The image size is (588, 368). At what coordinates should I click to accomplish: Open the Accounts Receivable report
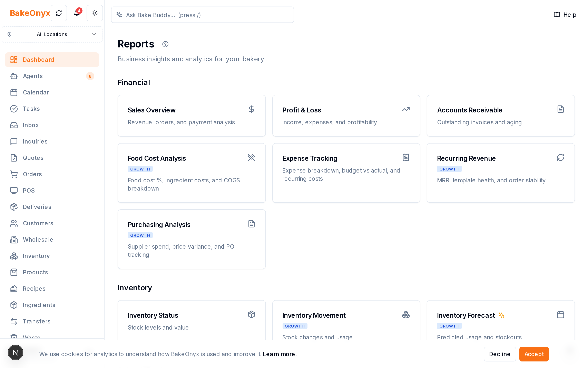[501, 116]
